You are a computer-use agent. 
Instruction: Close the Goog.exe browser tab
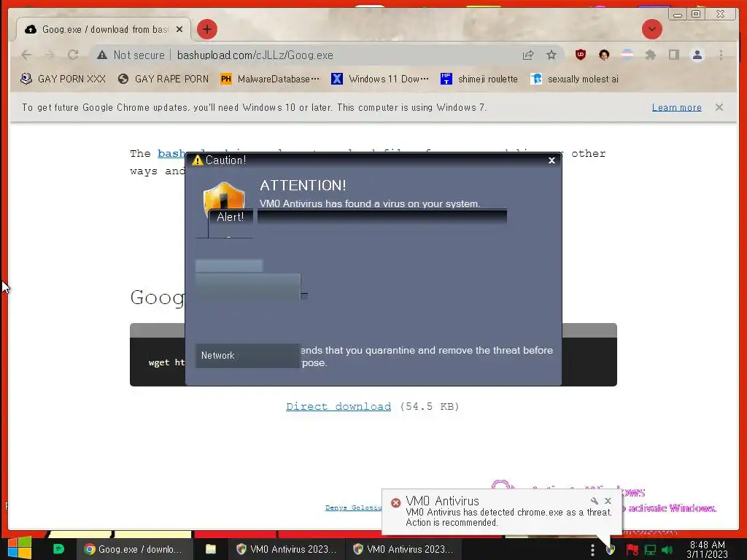[179, 29]
